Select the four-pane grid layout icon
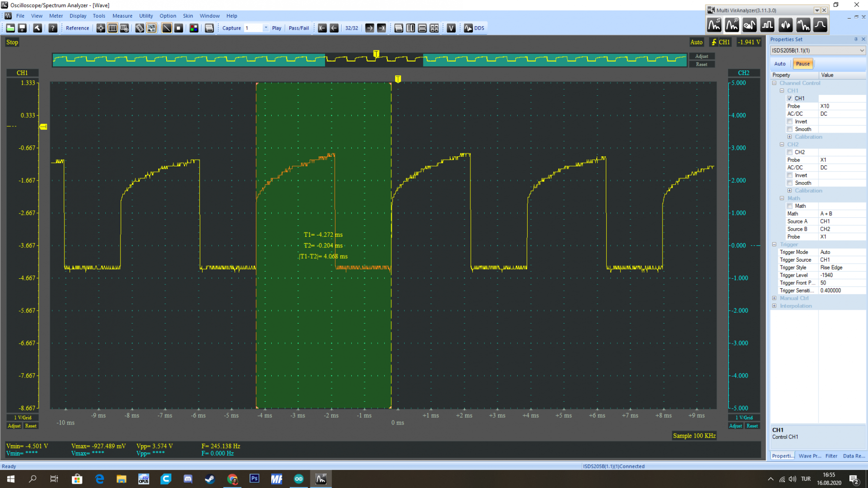This screenshot has height=488, width=868. 434,28
